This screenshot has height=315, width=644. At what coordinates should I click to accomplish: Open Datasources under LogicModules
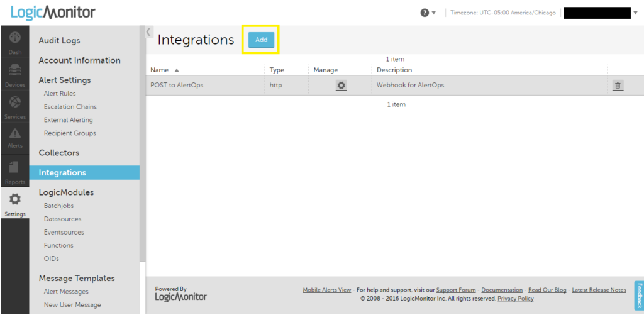coord(62,219)
